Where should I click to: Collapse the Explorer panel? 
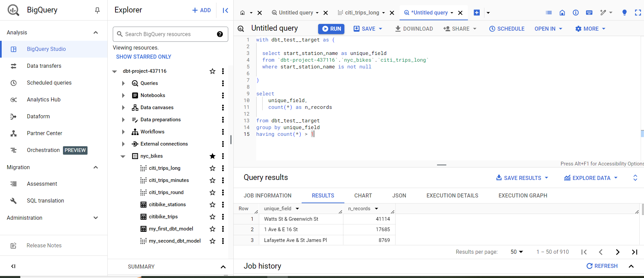[225, 10]
